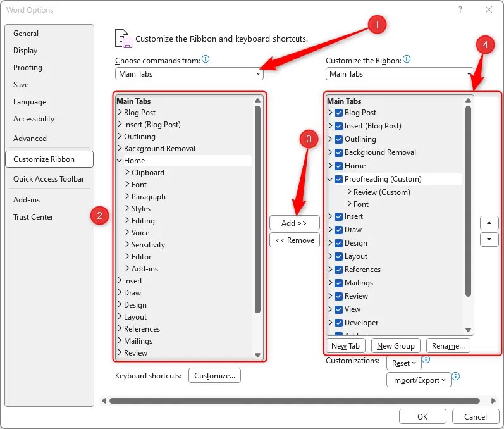Click the right ribbon list vertical scrollbar
The height and width of the screenshot is (429, 504).
pos(468,201)
